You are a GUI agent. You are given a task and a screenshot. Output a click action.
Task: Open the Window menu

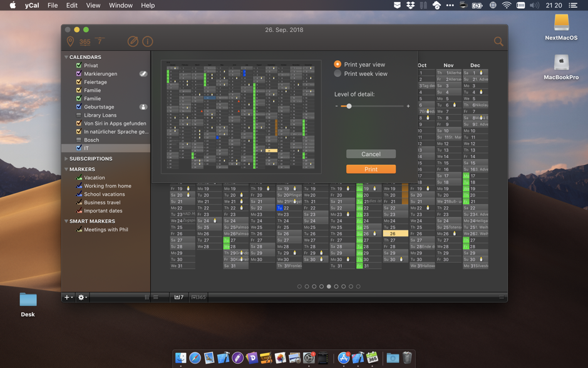click(120, 5)
